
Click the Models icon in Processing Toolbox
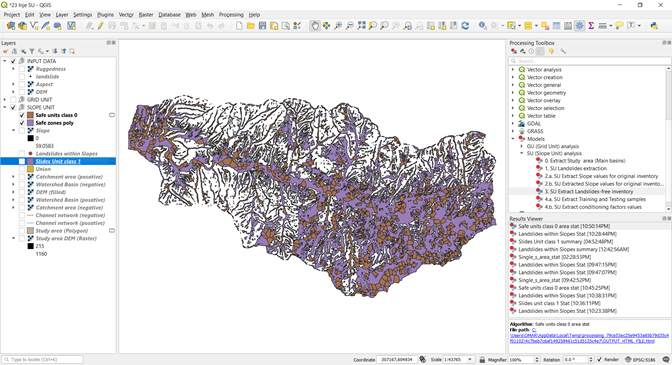point(514,51)
